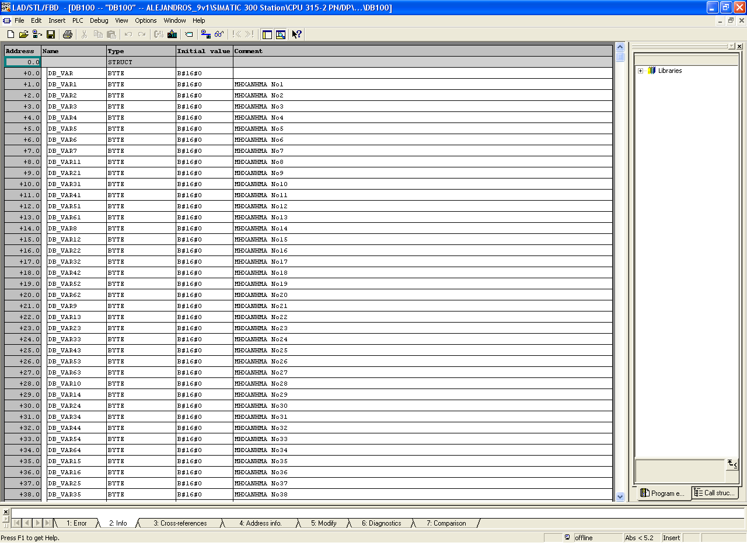Restore the inner document window

click(x=731, y=20)
